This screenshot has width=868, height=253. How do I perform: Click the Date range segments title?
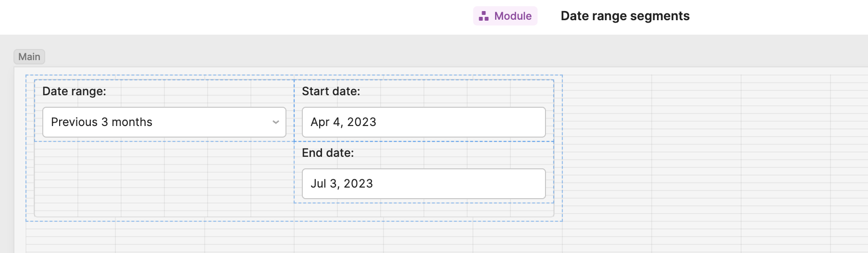click(x=625, y=16)
